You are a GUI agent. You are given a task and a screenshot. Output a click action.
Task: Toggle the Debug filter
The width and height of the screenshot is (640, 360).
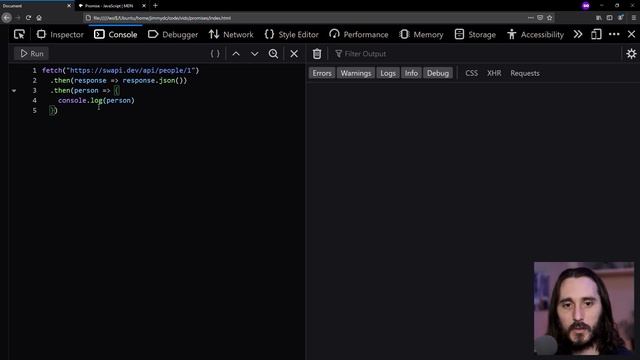438,73
